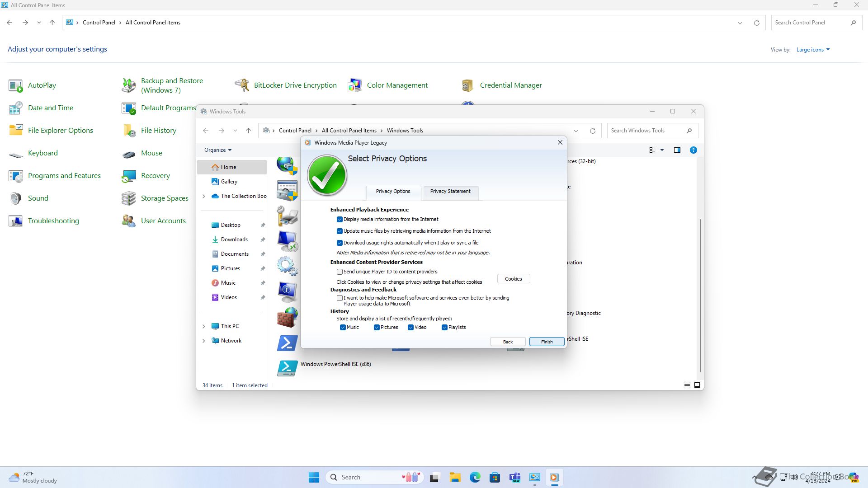This screenshot has width=868, height=488.
Task: Click Control Panel breadcrumb in Windows Tools
Action: click(x=295, y=131)
